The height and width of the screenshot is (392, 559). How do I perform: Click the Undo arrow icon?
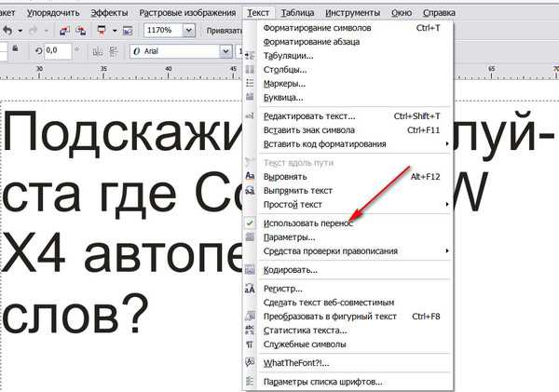point(7,31)
